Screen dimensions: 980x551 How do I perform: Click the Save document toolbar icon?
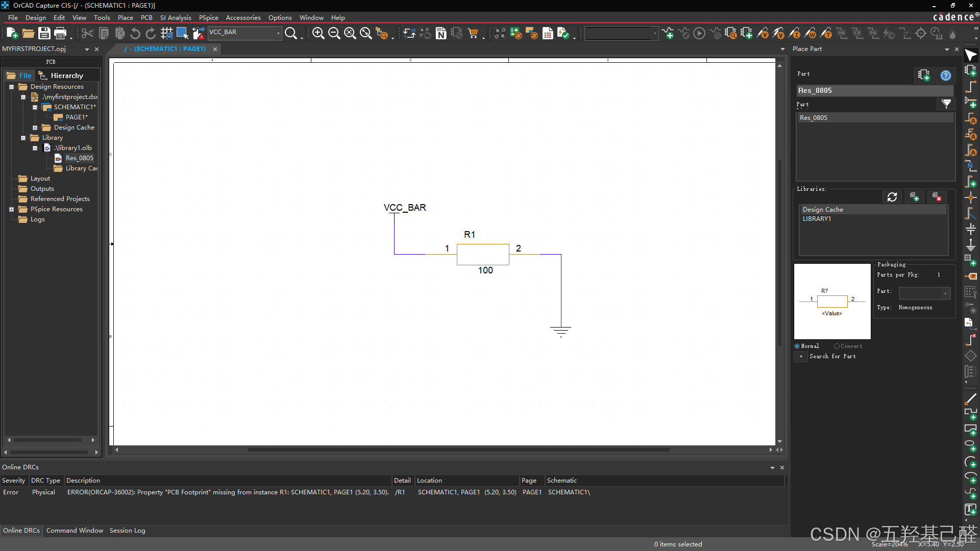(x=44, y=34)
